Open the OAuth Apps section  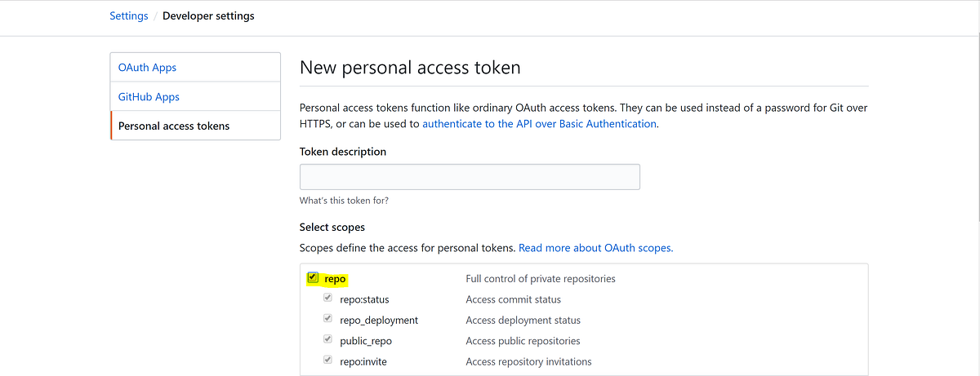click(147, 68)
